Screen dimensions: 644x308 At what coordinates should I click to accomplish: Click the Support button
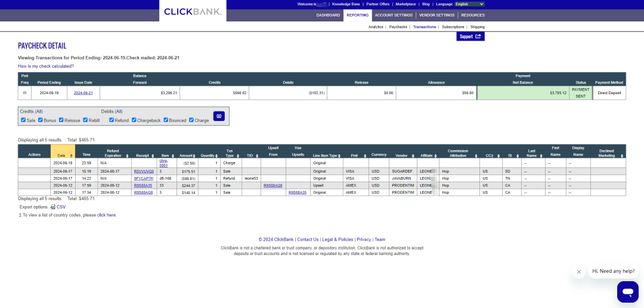pyautogui.click(x=470, y=36)
